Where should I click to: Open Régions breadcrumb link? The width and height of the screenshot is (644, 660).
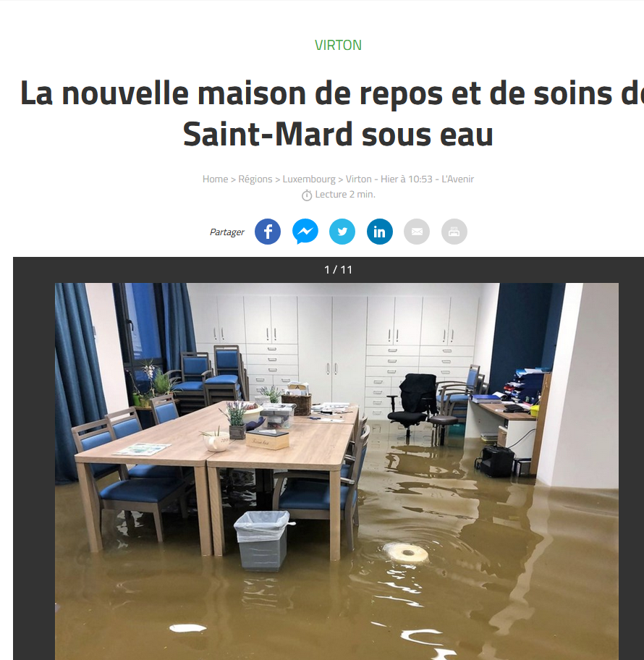tap(255, 179)
